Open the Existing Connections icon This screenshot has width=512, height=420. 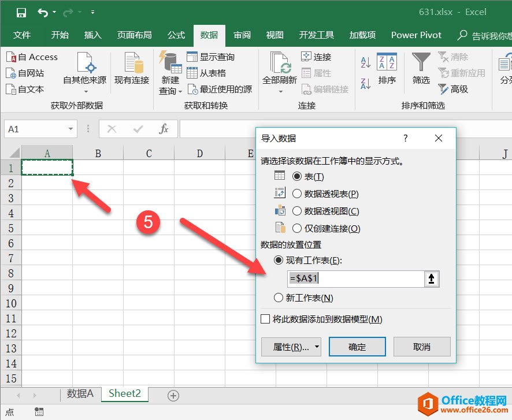click(x=132, y=69)
